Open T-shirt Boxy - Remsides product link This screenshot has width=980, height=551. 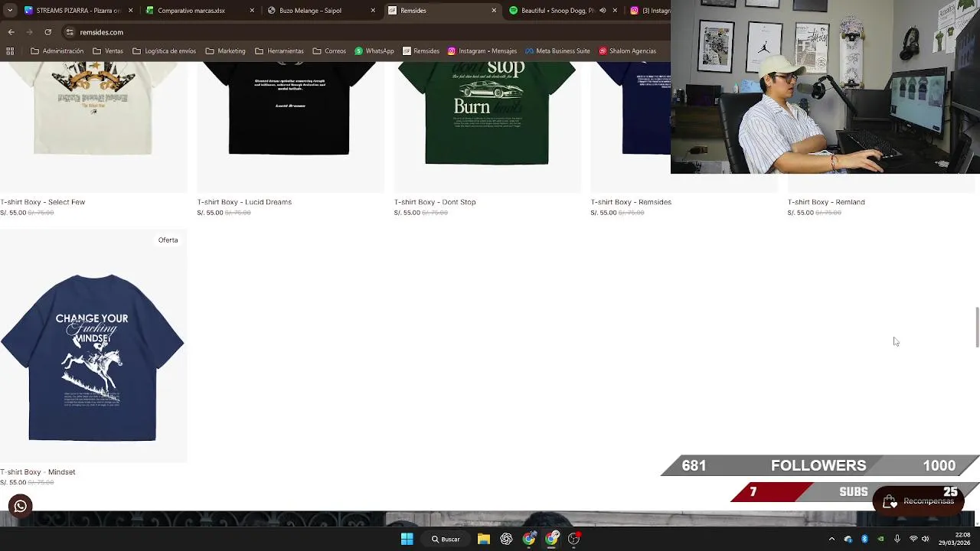(x=631, y=202)
